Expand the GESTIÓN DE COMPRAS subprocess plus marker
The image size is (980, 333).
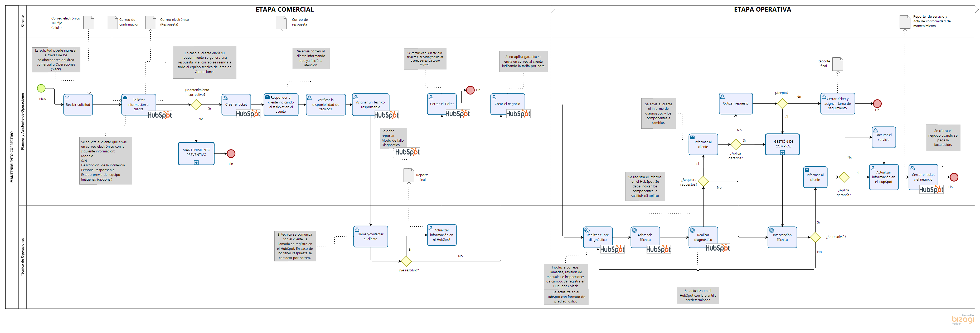pos(782,153)
